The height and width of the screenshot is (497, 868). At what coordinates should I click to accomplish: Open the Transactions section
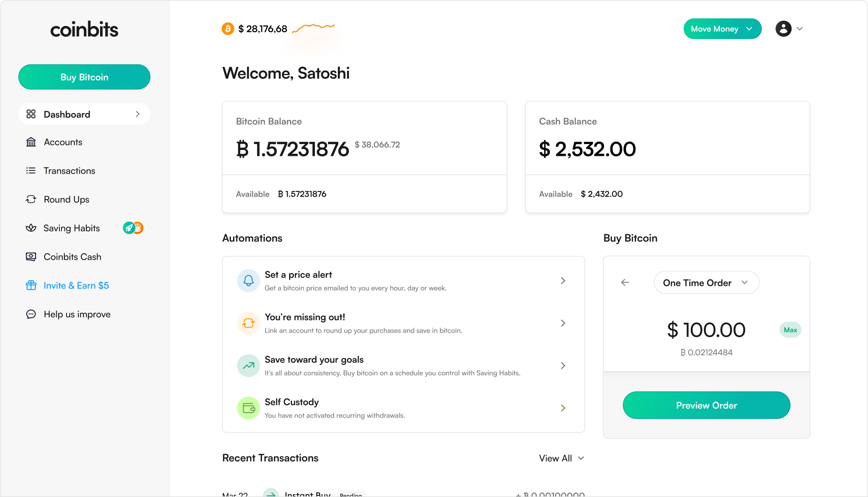pyautogui.click(x=69, y=171)
